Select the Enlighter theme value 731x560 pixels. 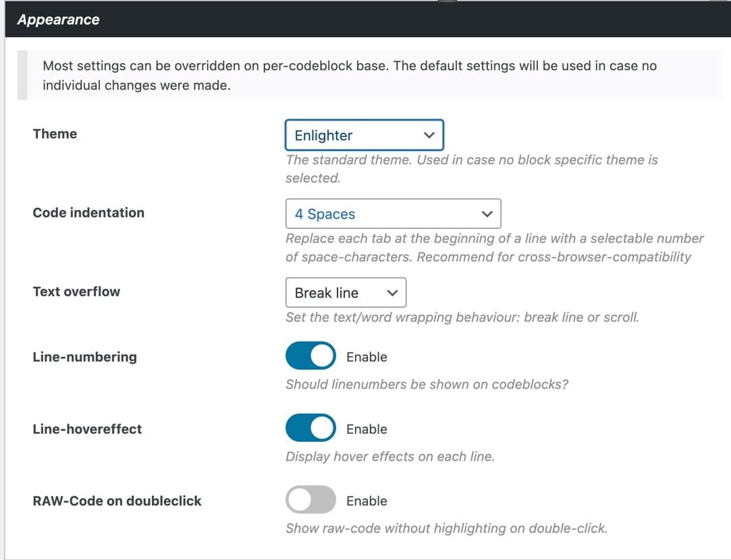tap(325, 135)
